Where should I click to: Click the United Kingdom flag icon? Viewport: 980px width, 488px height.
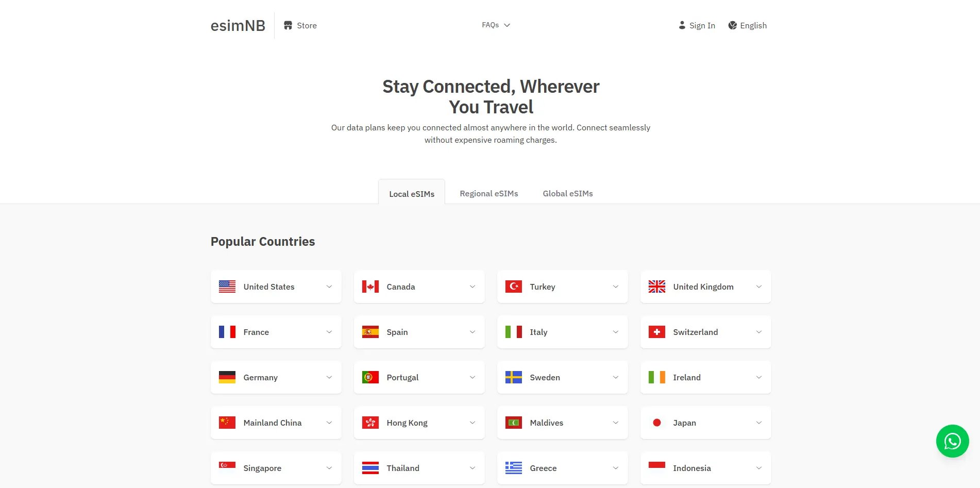click(x=656, y=286)
